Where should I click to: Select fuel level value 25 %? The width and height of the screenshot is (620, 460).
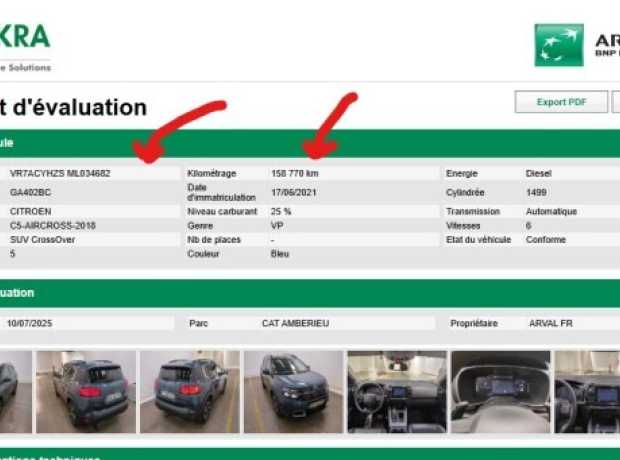coord(281,212)
